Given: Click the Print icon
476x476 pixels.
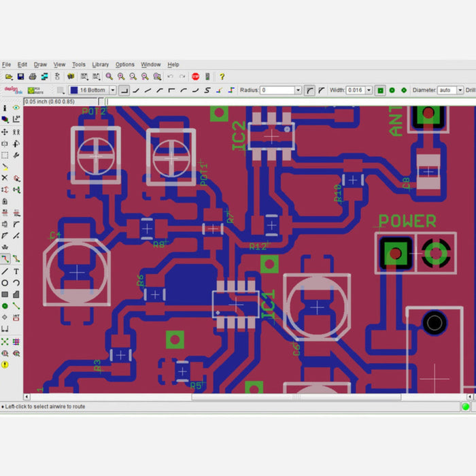Looking at the screenshot, I should (33, 77).
